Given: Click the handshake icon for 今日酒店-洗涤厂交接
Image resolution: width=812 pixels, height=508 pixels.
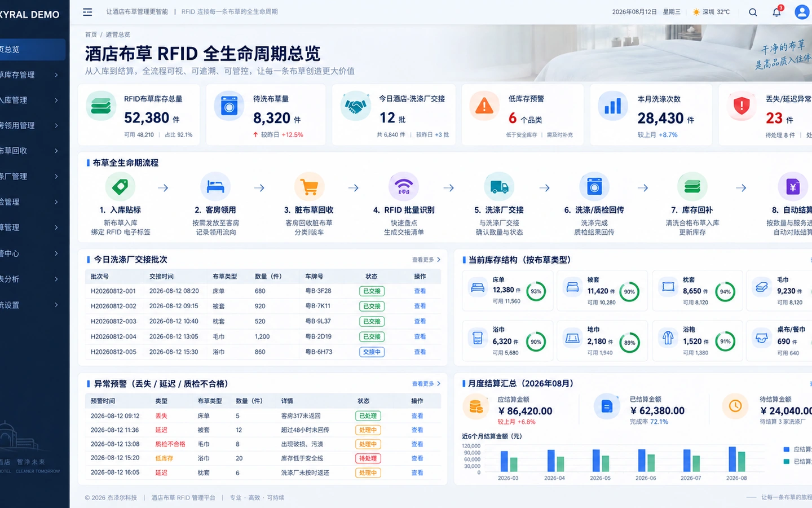Looking at the screenshot, I should click(x=356, y=106).
